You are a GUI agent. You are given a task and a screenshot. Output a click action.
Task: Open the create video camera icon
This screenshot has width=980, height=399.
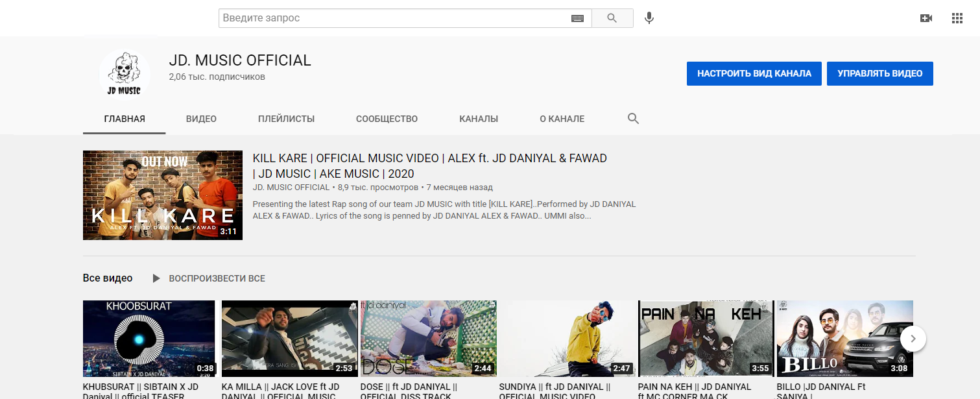click(926, 18)
